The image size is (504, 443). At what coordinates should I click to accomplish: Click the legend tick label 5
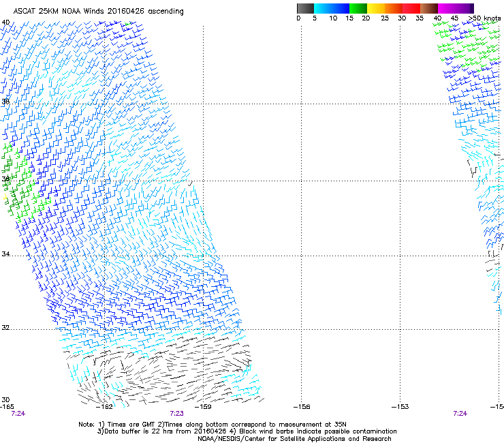[315, 18]
